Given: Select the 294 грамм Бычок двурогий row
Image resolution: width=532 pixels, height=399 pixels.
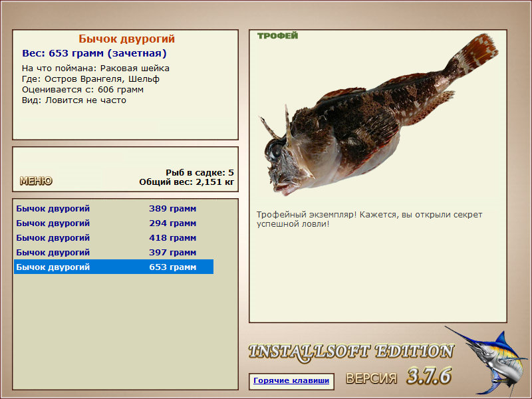Looking at the screenshot, I should 114,223.
